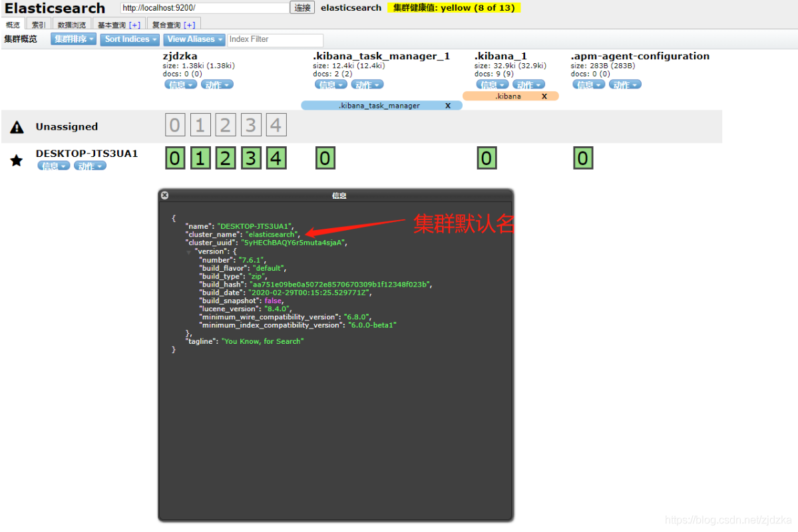
Task: Add new 基本查询 tab with [+]
Action: [x=135, y=25]
